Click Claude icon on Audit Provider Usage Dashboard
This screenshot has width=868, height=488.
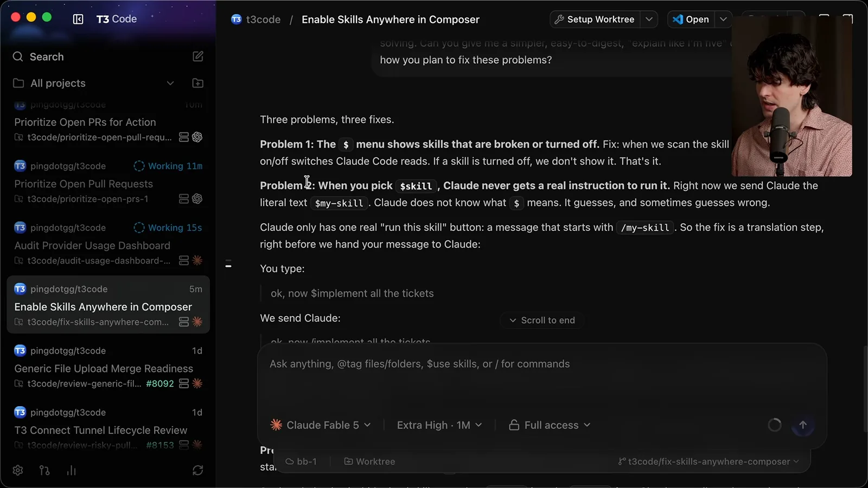[197, 260]
